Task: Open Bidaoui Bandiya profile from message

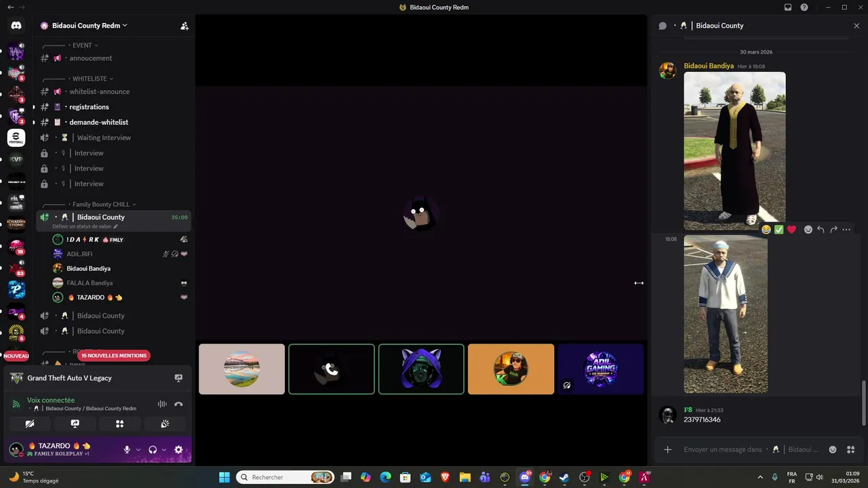Action: click(709, 66)
